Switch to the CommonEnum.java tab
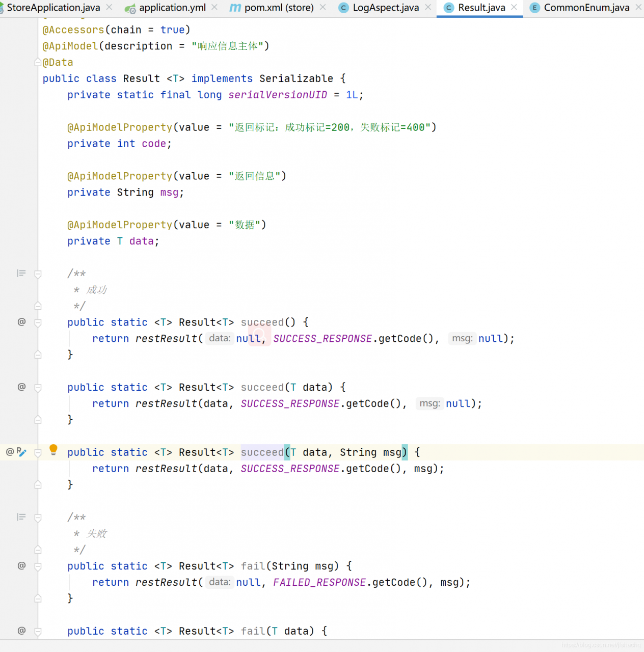This screenshot has width=644, height=652. [x=586, y=8]
